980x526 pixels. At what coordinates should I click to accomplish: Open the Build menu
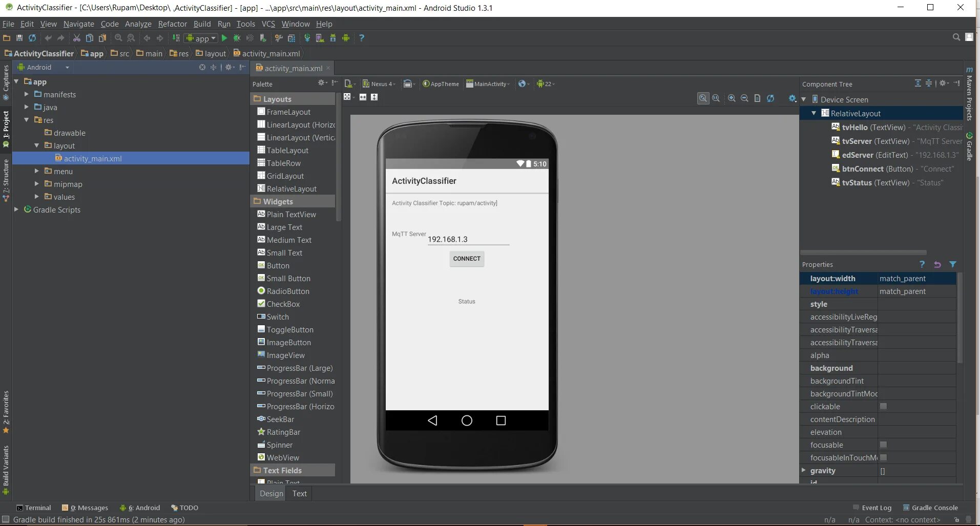202,24
